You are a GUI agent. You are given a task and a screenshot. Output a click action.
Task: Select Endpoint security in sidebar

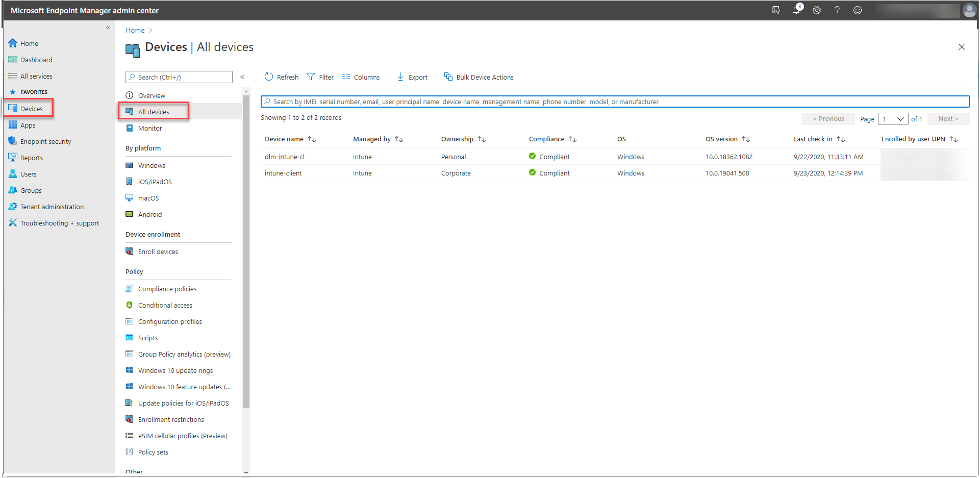(45, 141)
